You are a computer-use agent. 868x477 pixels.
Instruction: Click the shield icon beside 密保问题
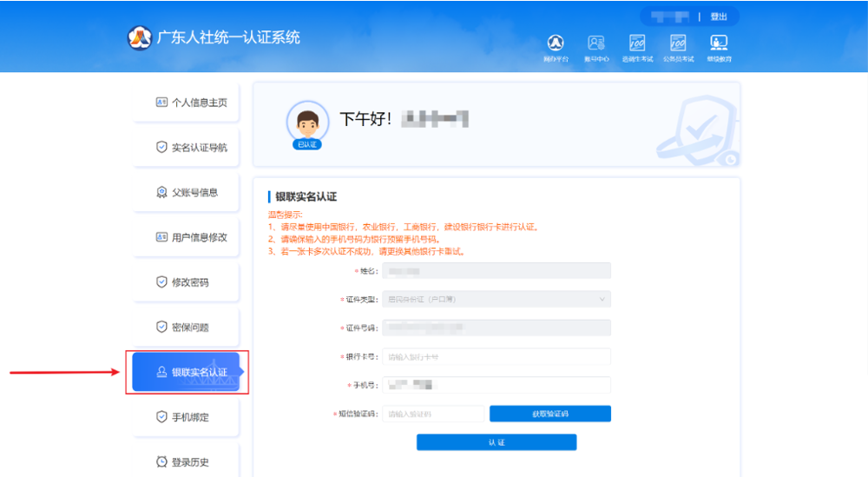point(161,327)
